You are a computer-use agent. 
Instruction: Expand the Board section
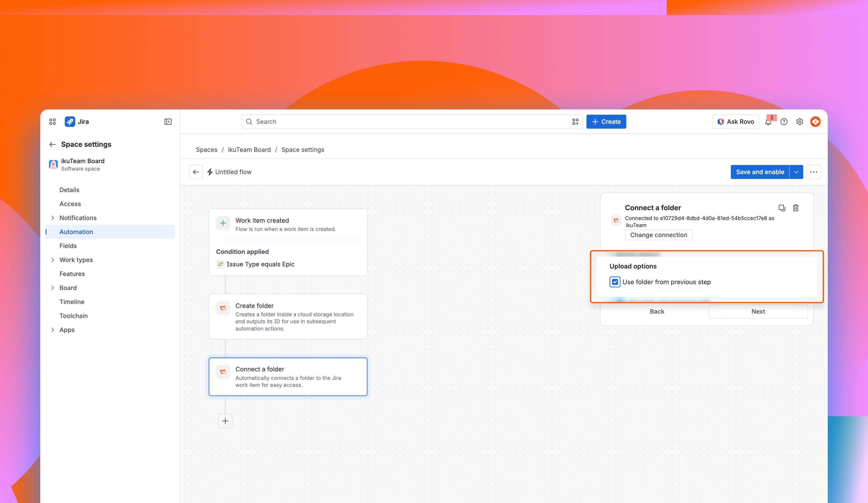tap(52, 288)
